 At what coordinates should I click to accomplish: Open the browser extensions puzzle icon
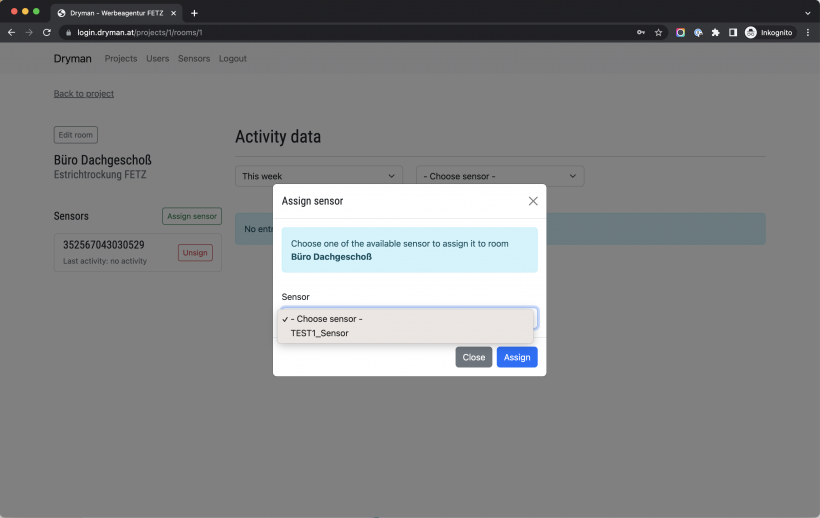tap(715, 32)
